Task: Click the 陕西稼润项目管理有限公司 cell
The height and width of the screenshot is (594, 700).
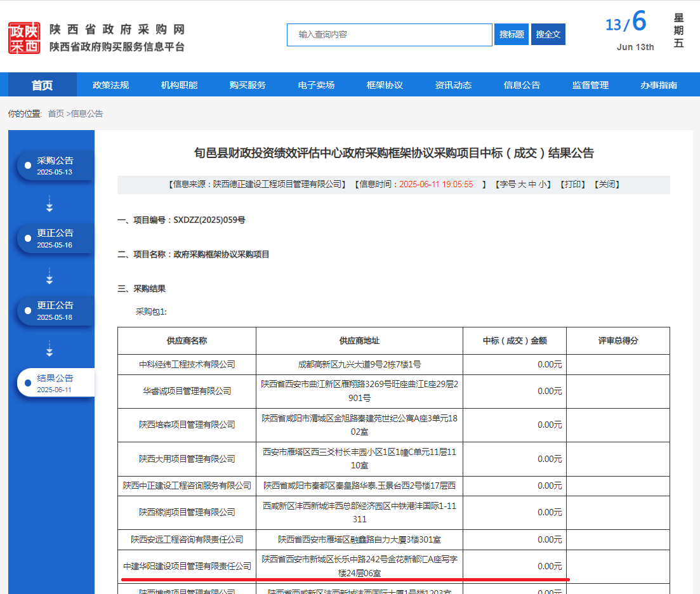Action: (187, 512)
